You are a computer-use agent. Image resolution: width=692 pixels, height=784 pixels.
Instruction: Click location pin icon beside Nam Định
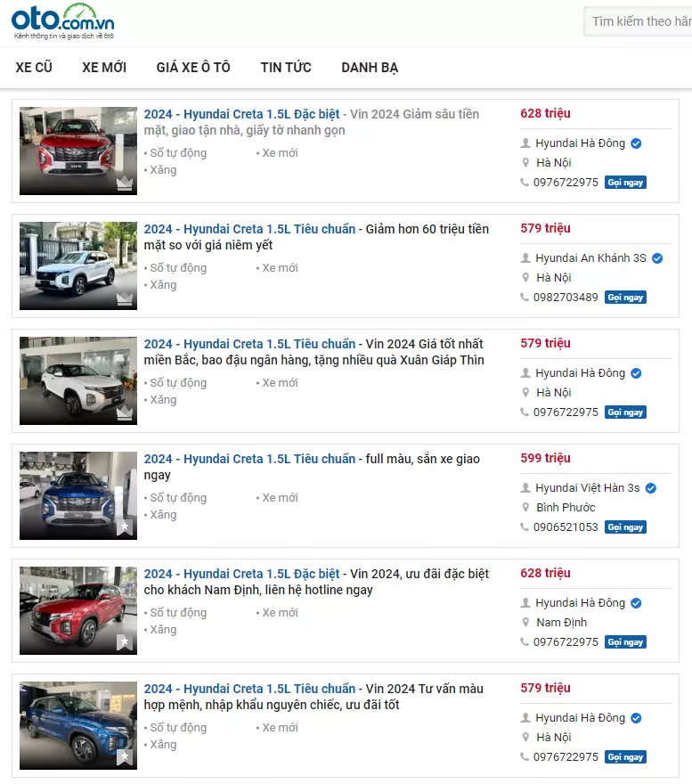[x=525, y=623]
